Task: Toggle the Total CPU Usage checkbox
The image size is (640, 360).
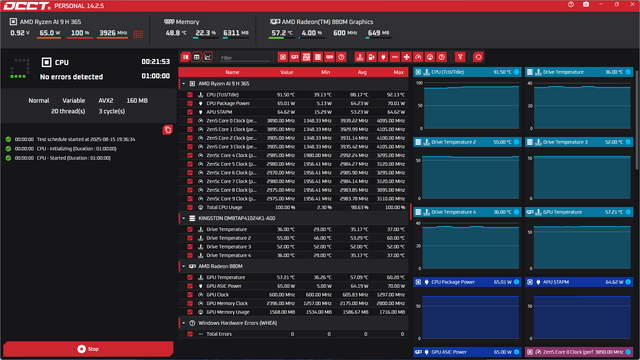Action: pos(190,207)
